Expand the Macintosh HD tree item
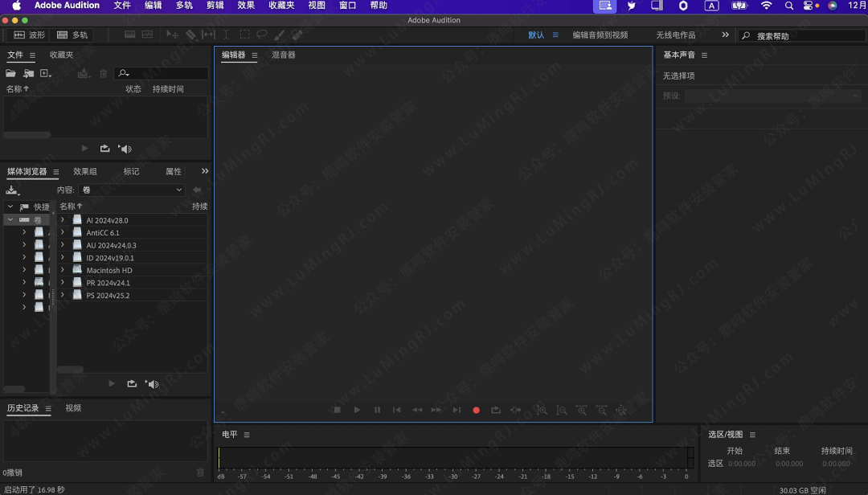Screen dimensions: 868x495 point(63,270)
